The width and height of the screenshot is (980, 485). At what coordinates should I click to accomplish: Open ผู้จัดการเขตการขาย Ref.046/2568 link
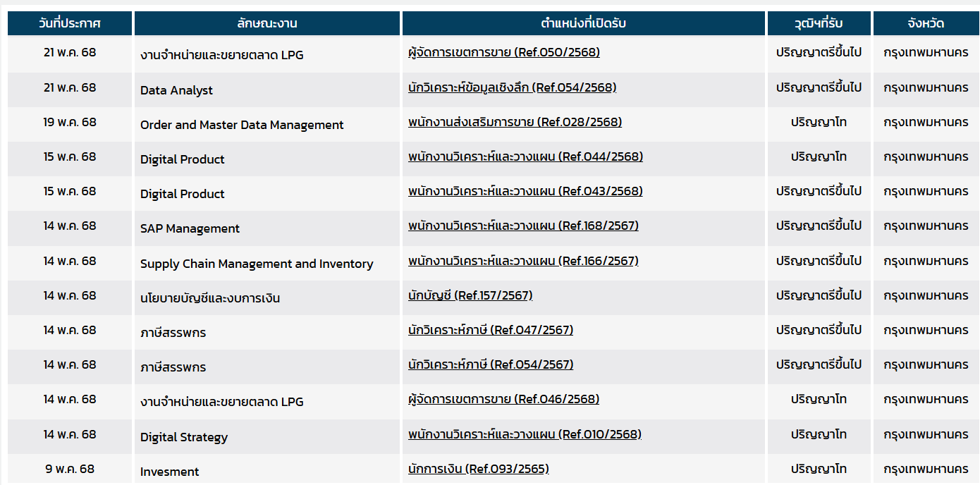point(503,399)
